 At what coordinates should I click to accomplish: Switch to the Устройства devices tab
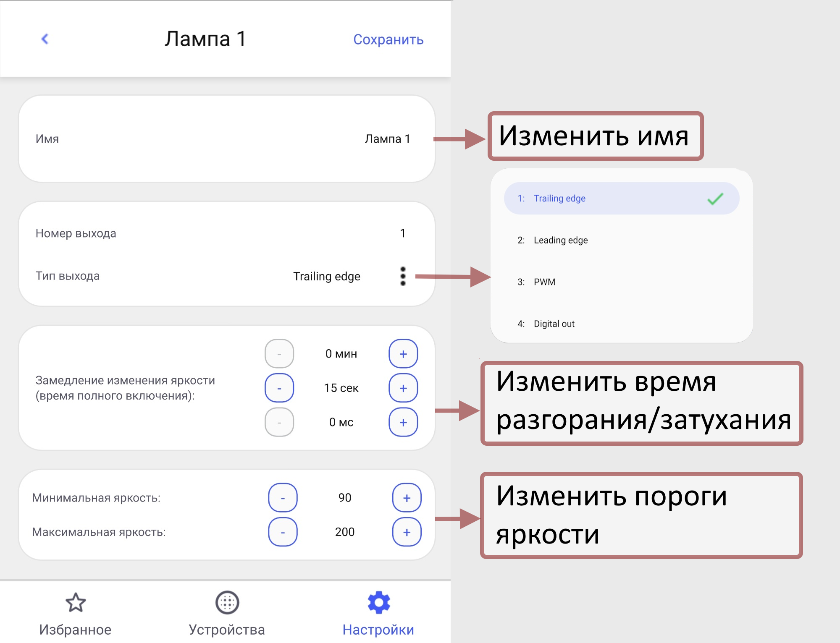227,613
